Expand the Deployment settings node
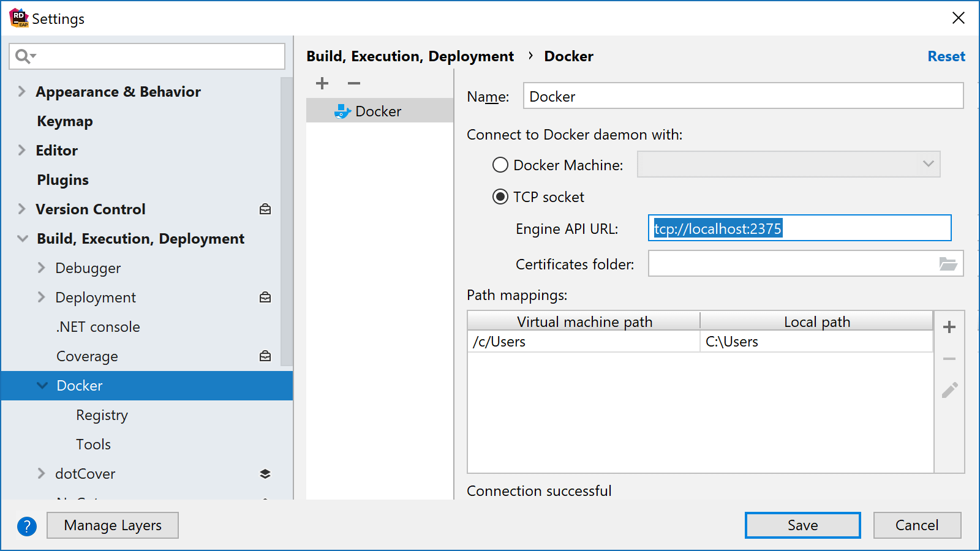This screenshot has height=551, width=980. click(41, 298)
